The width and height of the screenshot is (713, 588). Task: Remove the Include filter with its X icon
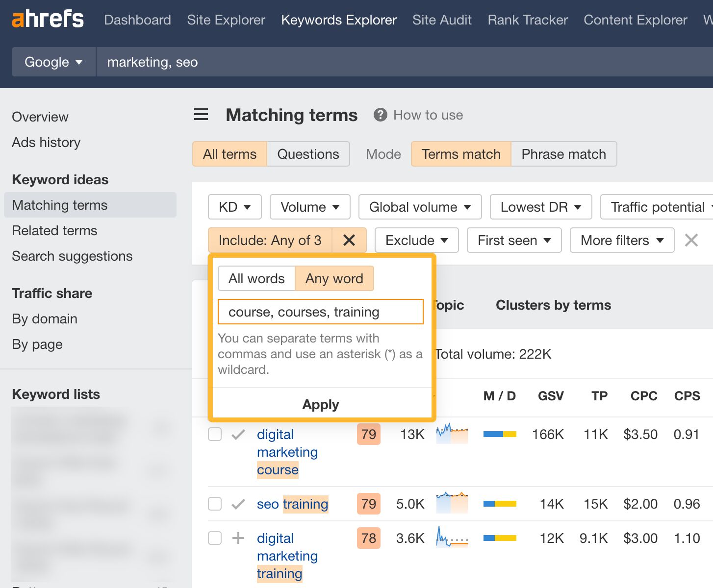click(x=349, y=240)
